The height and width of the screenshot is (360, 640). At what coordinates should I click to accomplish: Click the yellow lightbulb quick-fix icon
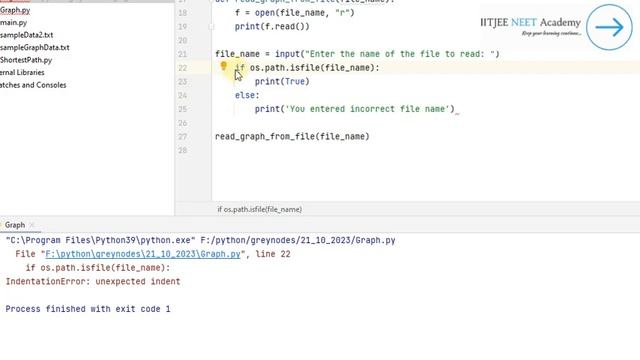click(223, 66)
